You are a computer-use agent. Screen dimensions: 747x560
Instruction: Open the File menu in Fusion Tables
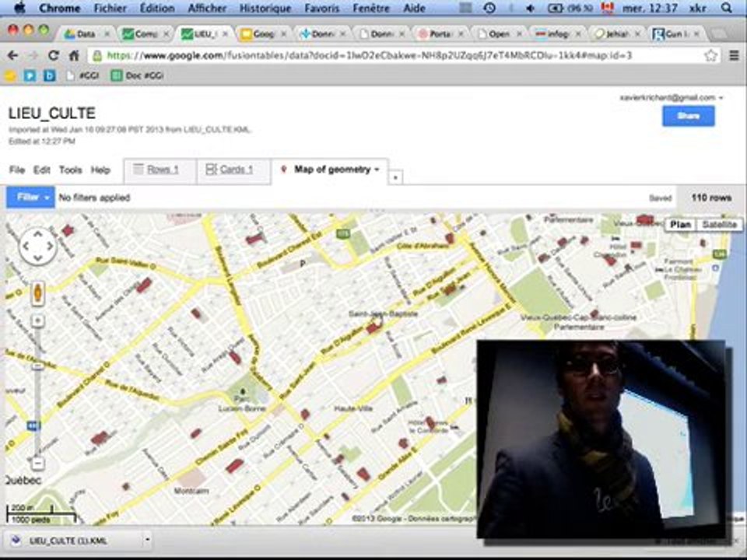pos(16,170)
